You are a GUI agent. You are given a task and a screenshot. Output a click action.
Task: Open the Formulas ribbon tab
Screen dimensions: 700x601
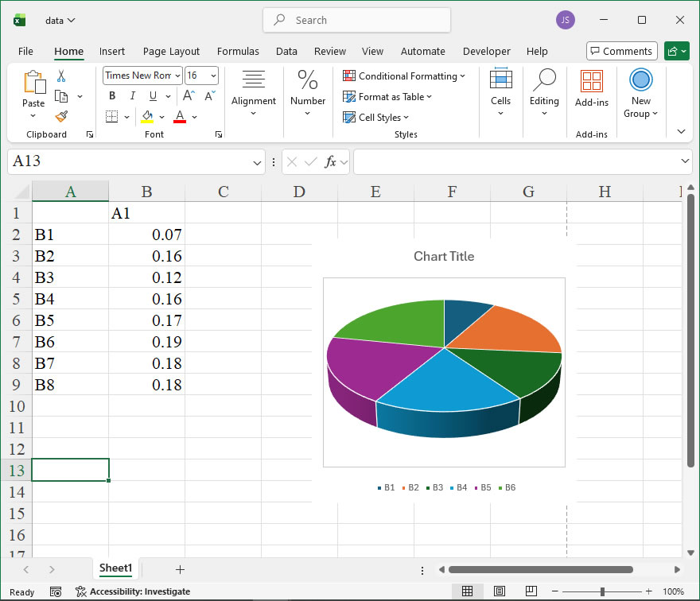click(238, 52)
